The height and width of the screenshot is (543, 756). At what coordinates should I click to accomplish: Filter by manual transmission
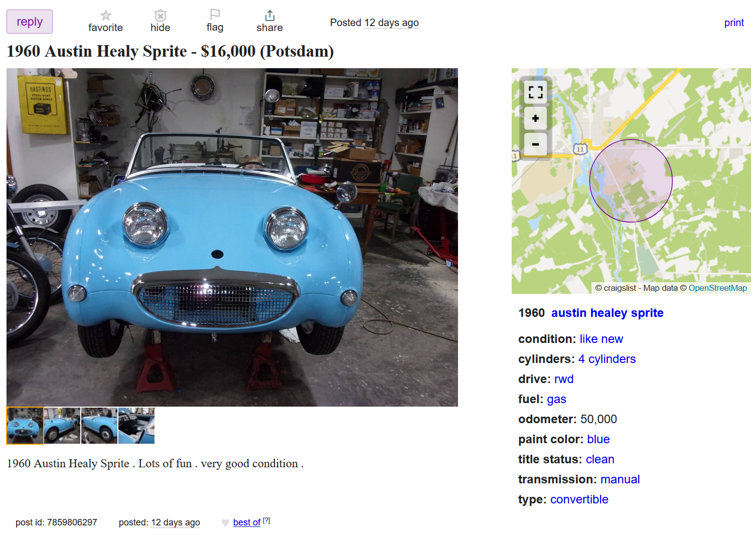click(620, 479)
